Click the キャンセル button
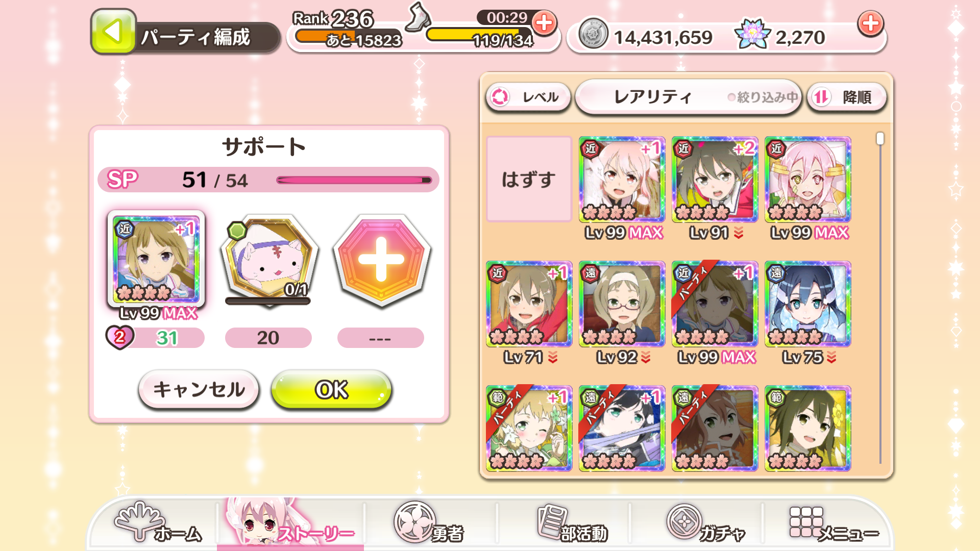Image resolution: width=980 pixels, height=551 pixels. pos(199,389)
